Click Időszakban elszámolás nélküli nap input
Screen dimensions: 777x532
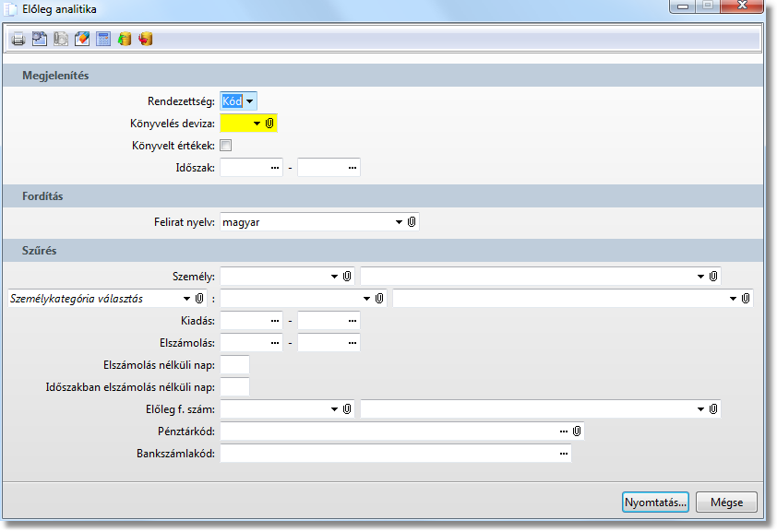coord(235,387)
